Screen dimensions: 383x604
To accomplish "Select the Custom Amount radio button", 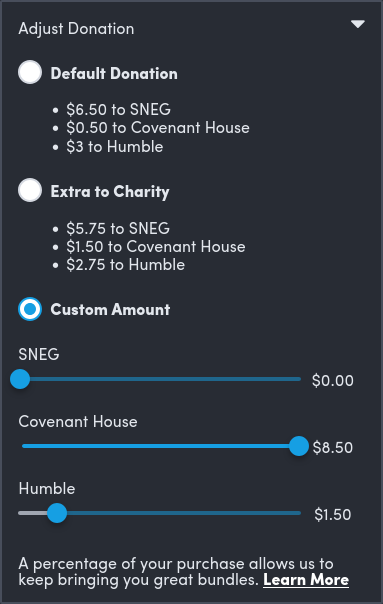I will pyautogui.click(x=30, y=309).
